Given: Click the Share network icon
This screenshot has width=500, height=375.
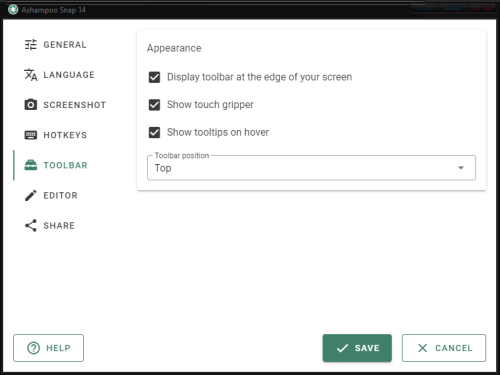Looking at the screenshot, I should [x=31, y=226].
